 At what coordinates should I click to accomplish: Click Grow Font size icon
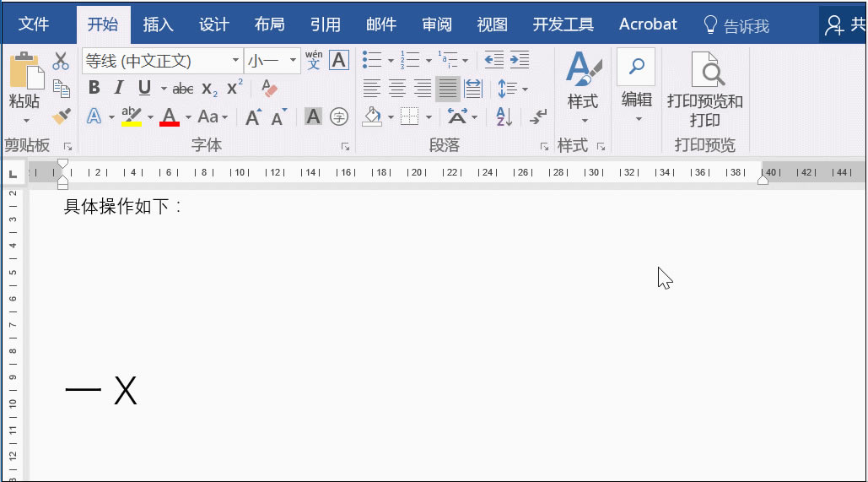253,116
